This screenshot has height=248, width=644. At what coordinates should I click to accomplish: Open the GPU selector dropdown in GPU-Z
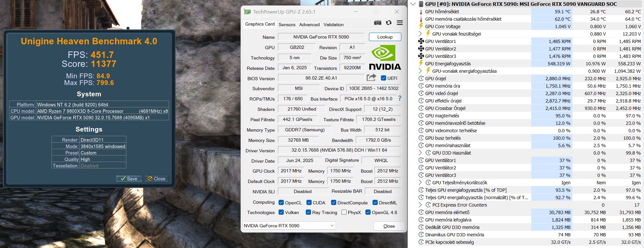click(x=289, y=225)
